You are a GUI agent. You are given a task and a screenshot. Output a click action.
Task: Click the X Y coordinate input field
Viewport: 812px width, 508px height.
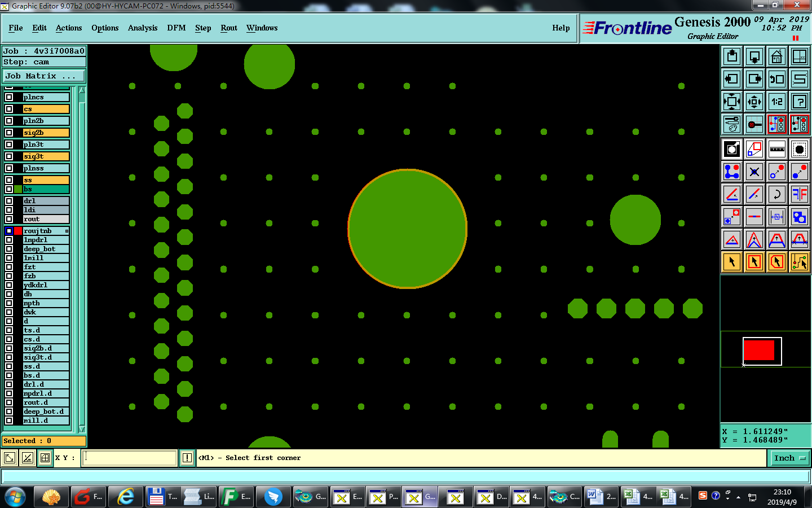(130, 458)
